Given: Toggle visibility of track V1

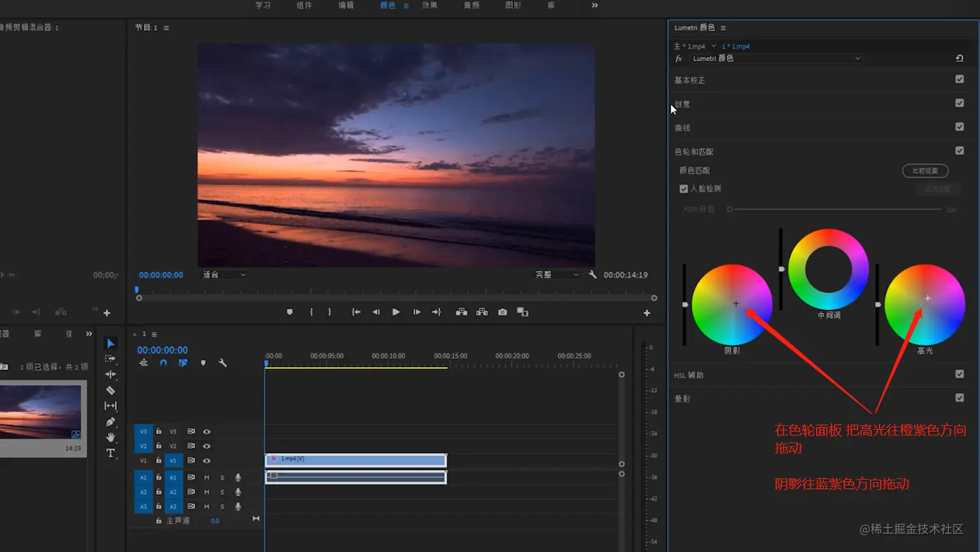Looking at the screenshot, I should point(207,461).
